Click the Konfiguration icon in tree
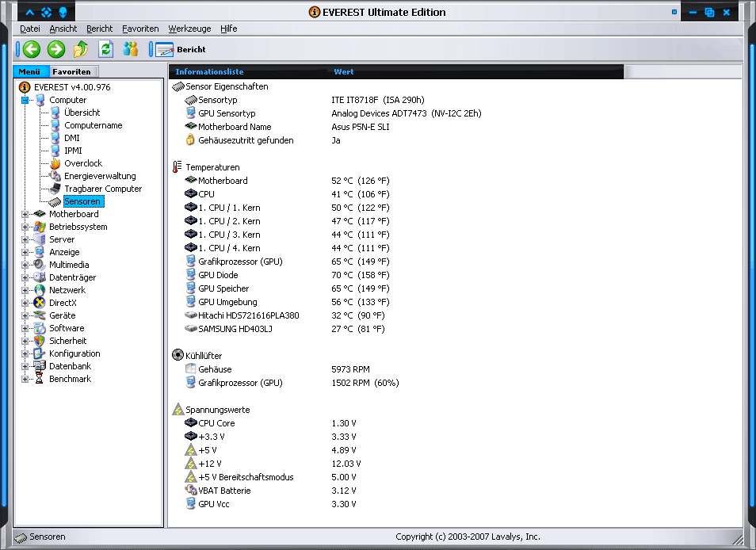Image resolution: width=756 pixels, height=550 pixels. [x=40, y=353]
